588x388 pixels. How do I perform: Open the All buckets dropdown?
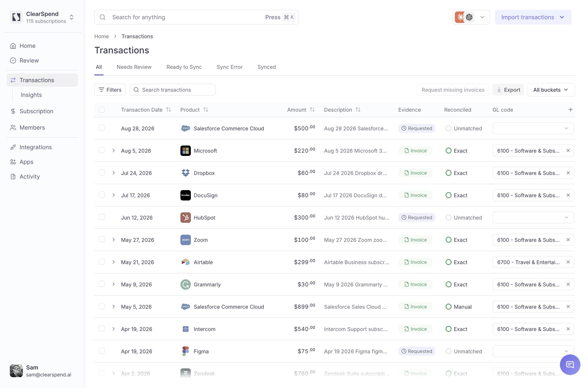(x=551, y=90)
